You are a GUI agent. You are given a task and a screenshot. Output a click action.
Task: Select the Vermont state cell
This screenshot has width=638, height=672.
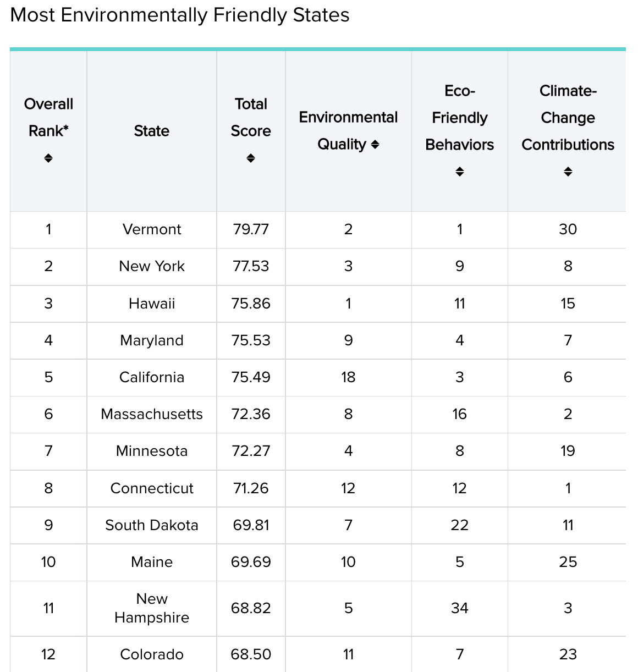152,229
